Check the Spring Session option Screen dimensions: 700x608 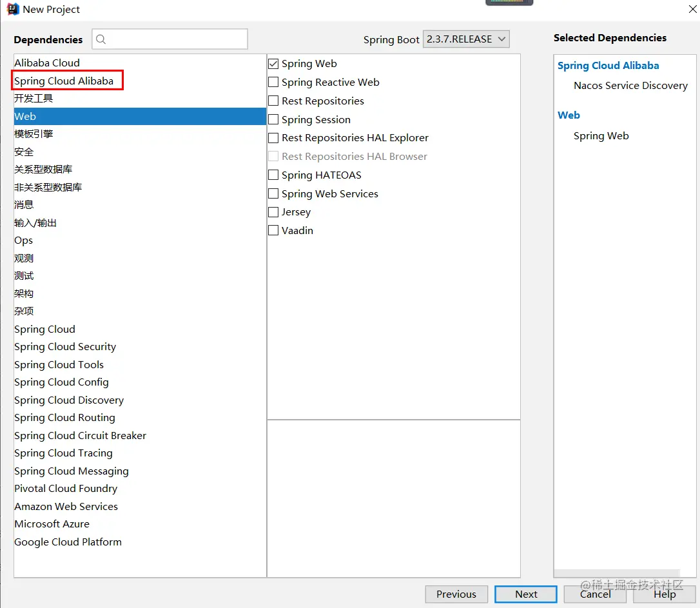coord(273,120)
